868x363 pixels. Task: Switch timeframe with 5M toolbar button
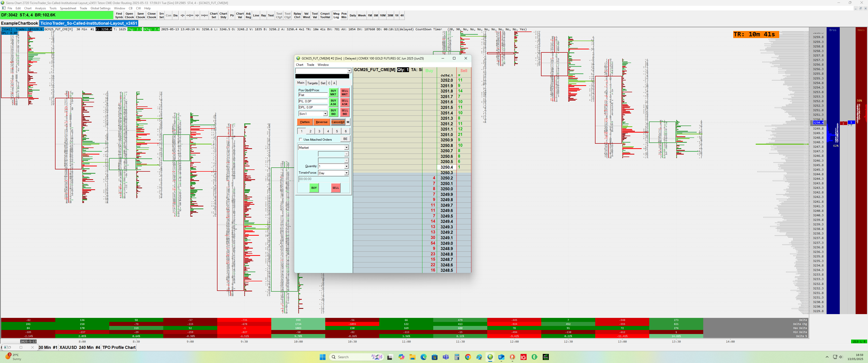coord(376,15)
